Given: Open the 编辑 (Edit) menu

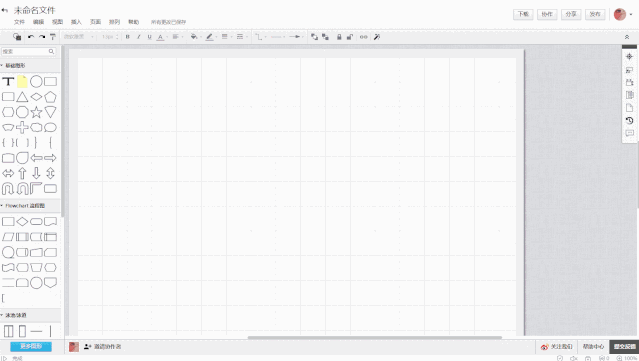Looking at the screenshot, I should point(38,22).
